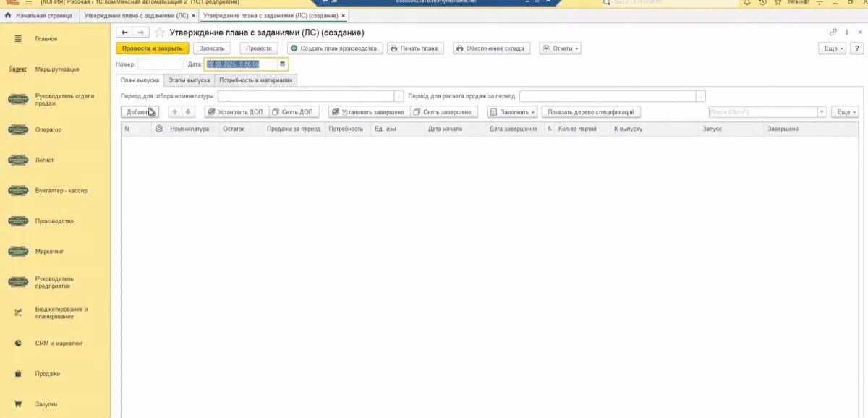Expand the Заполнить dropdown menu

tap(512, 112)
